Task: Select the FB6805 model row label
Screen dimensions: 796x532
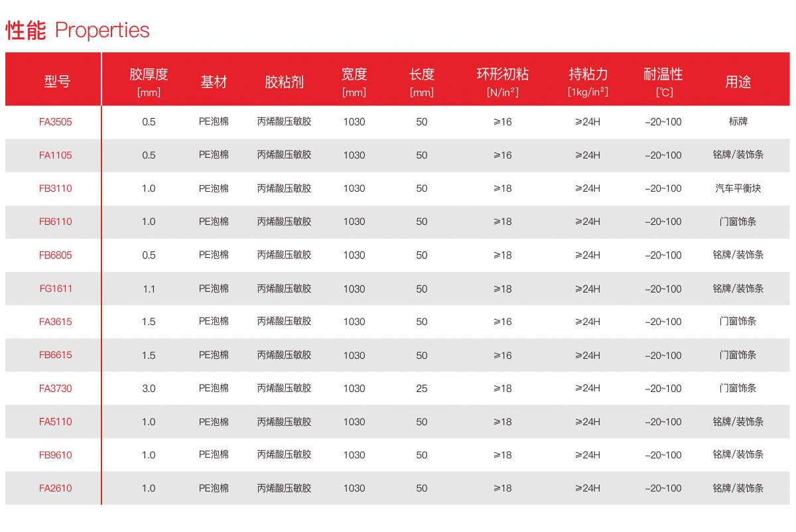Action: coord(55,255)
